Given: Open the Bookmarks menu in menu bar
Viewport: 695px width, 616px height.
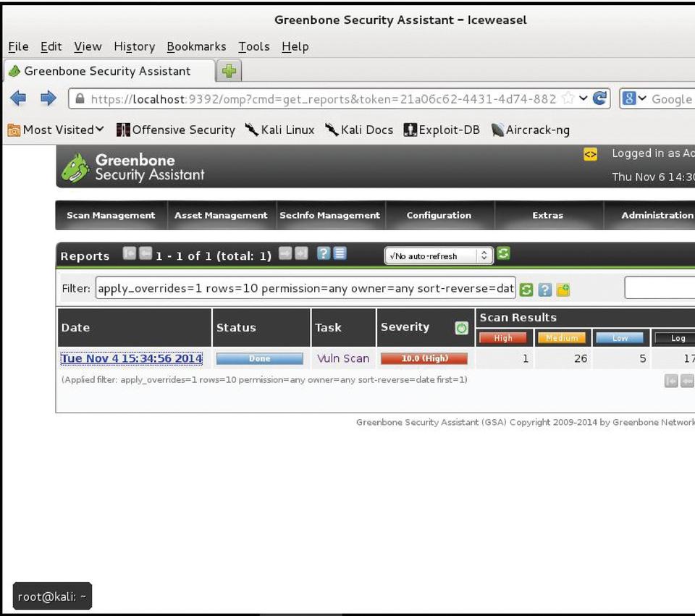Looking at the screenshot, I should pos(196,46).
